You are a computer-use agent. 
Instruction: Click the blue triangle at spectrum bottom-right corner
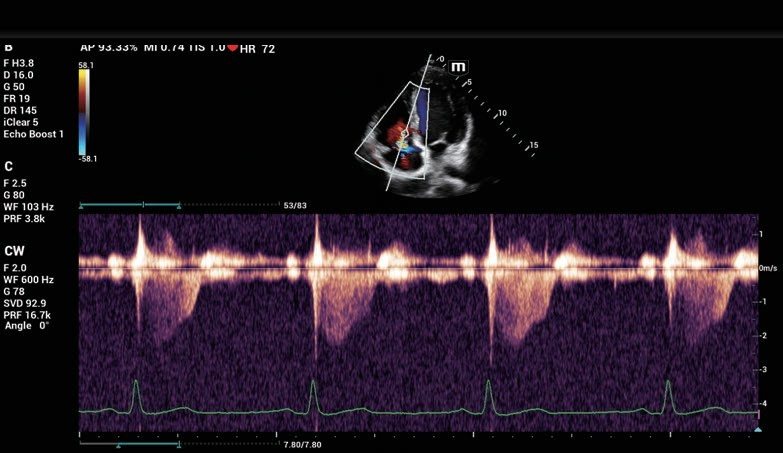click(758, 429)
